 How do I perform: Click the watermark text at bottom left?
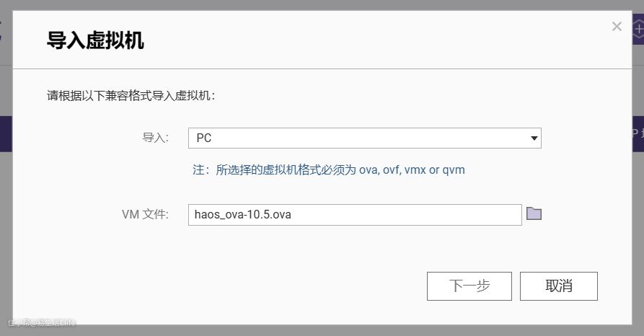(41, 322)
